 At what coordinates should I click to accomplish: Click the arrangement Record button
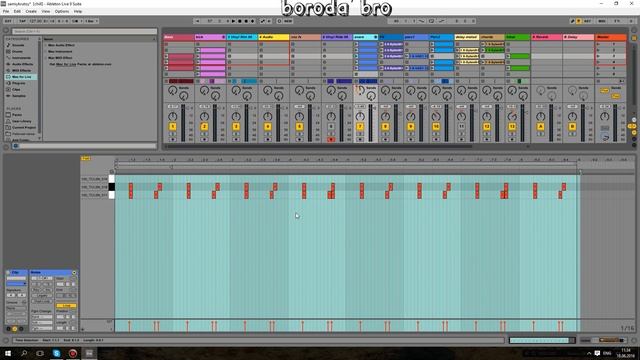[246, 21]
